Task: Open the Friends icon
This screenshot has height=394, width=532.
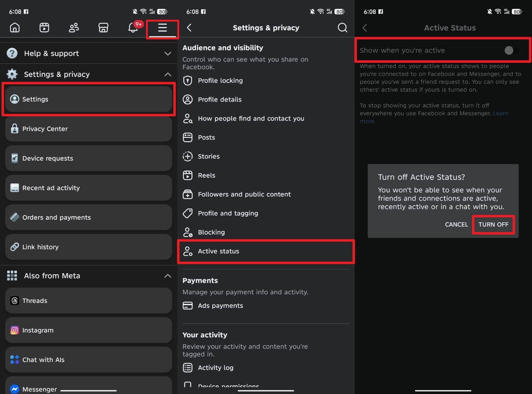Action: click(x=74, y=27)
